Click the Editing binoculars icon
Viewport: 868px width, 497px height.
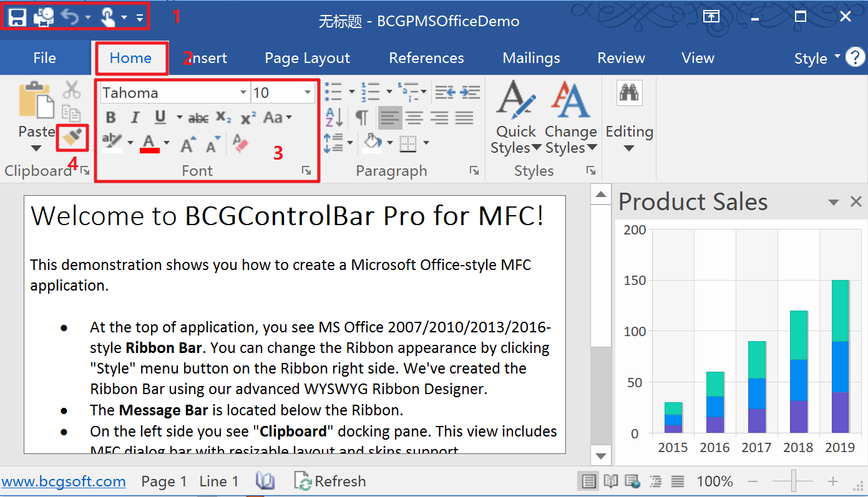point(629,94)
